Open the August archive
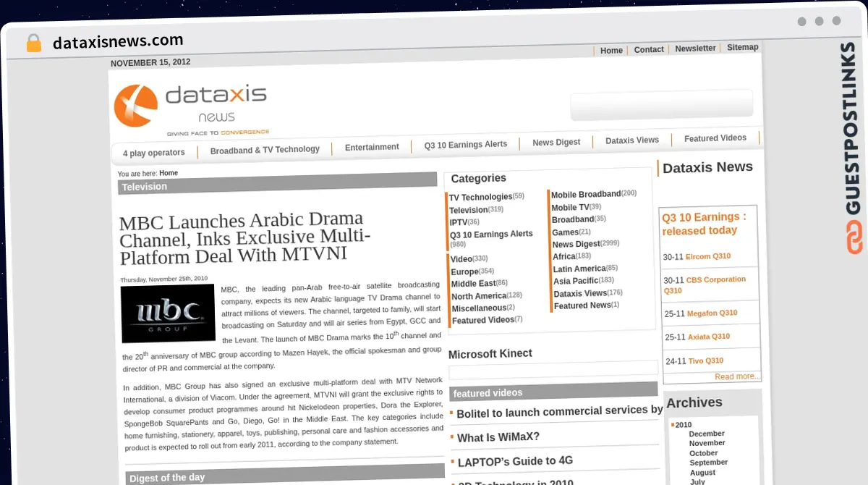 click(x=702, y=472)
